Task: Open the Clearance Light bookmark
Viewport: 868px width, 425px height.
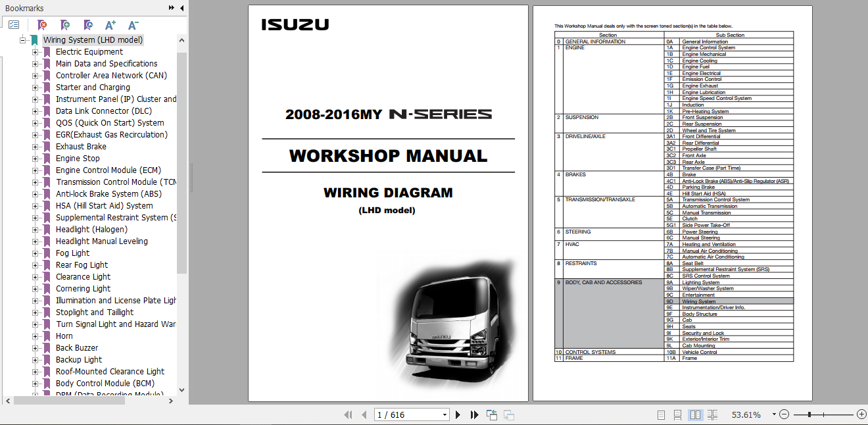Action: click(83, 277)
